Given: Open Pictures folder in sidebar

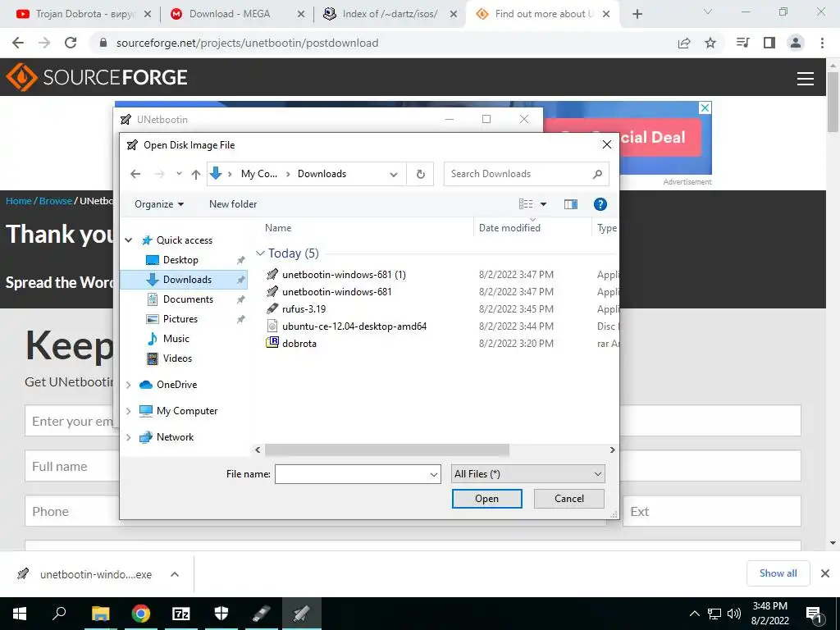Looking at the screenshot, I should point(180,319).
